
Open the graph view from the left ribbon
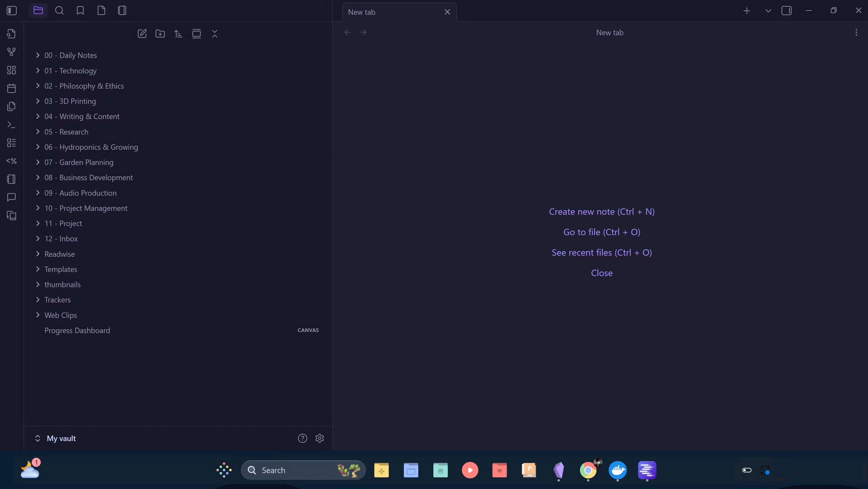(11, 52)
